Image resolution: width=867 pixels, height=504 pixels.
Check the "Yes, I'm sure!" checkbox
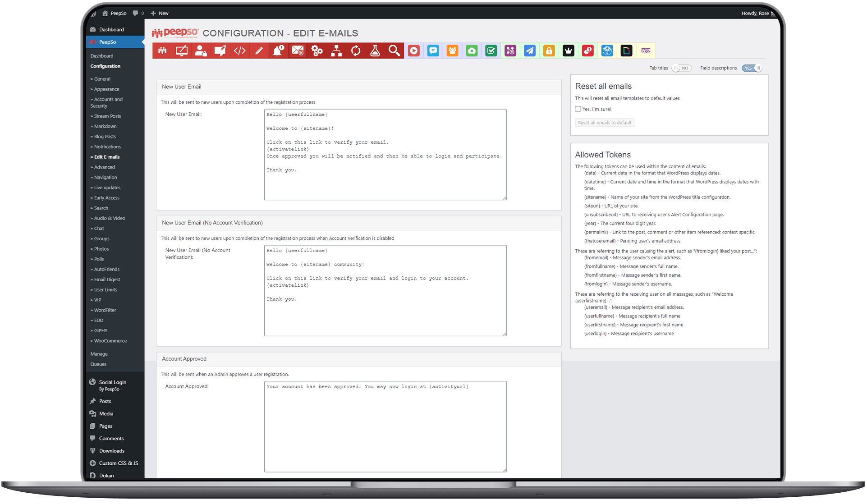578,109
